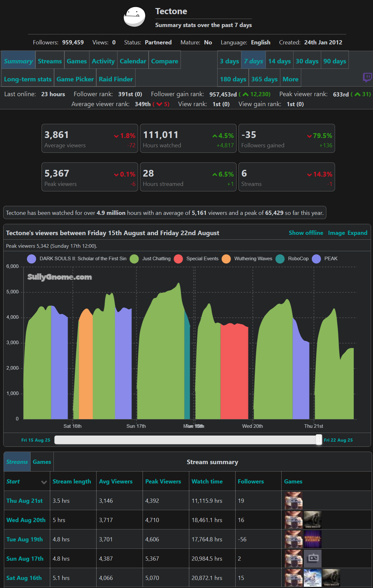Screen dimensions: 373x588
Task: Sort streams by Start column arrow
Action: point(44,482)
